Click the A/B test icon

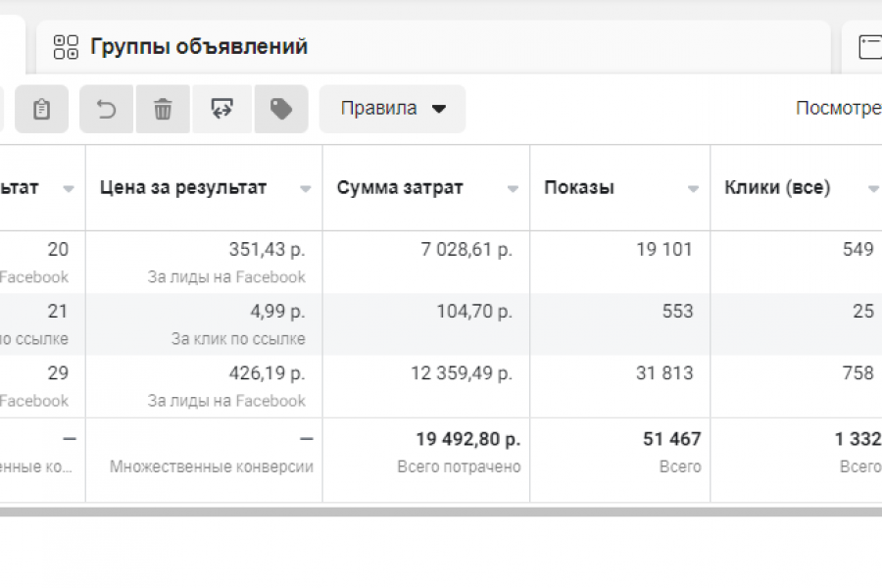pos(222,109)
